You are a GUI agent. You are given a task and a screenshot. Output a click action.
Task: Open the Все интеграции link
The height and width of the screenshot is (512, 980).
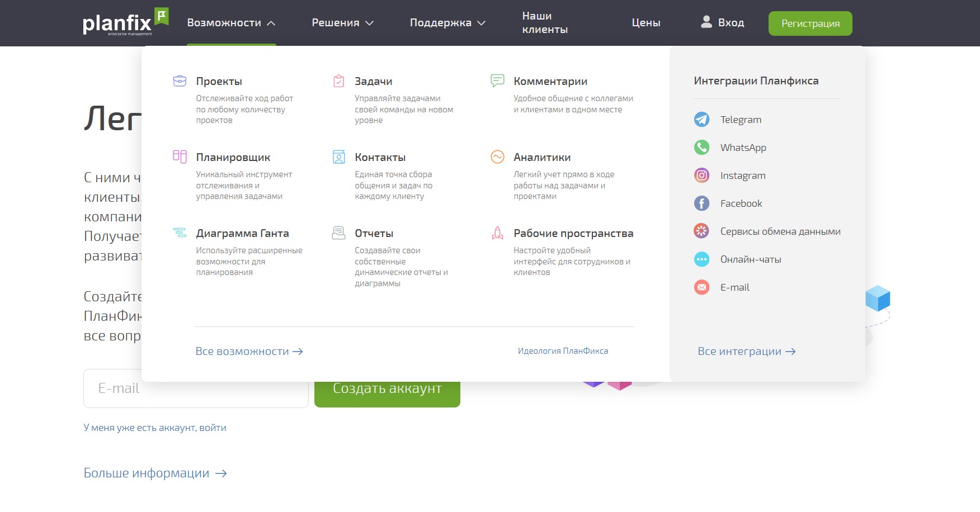(x=746, y=352)
